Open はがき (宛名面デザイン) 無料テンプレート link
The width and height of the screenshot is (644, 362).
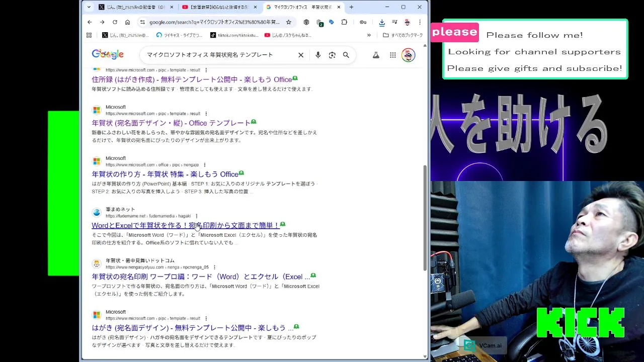tap(192, 328)
